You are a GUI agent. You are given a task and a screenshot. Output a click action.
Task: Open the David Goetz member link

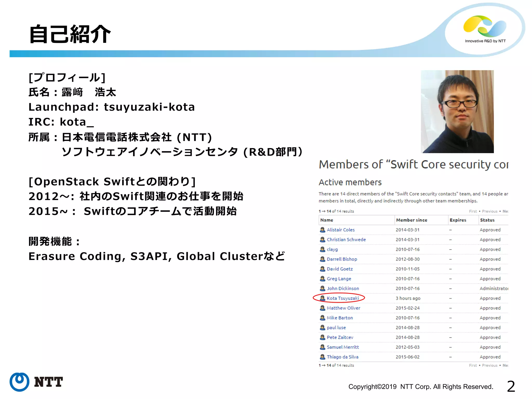340,269
